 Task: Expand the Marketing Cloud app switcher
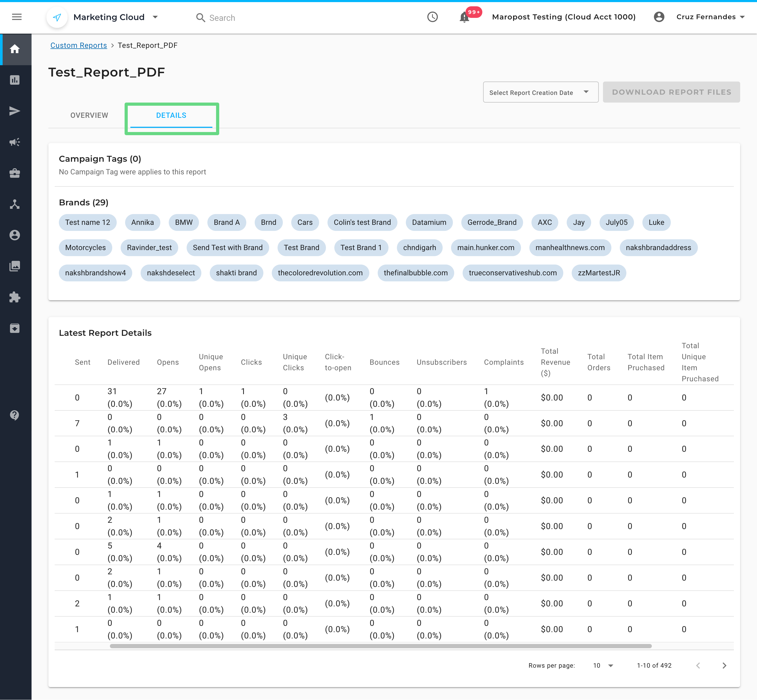coord(155,17)
